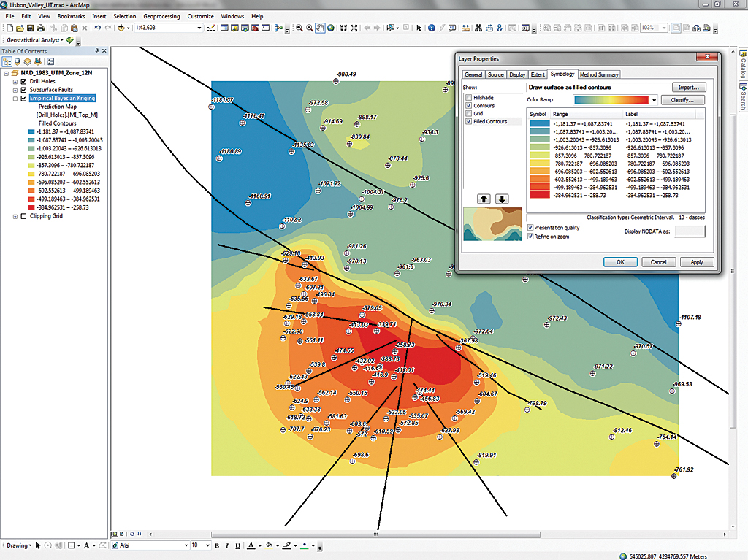Click the Zoom In magnifier tool

coord(299,28)
